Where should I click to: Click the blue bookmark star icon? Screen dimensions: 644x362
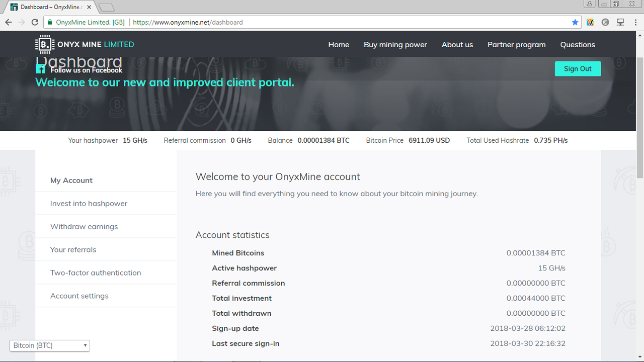(575, 22)
